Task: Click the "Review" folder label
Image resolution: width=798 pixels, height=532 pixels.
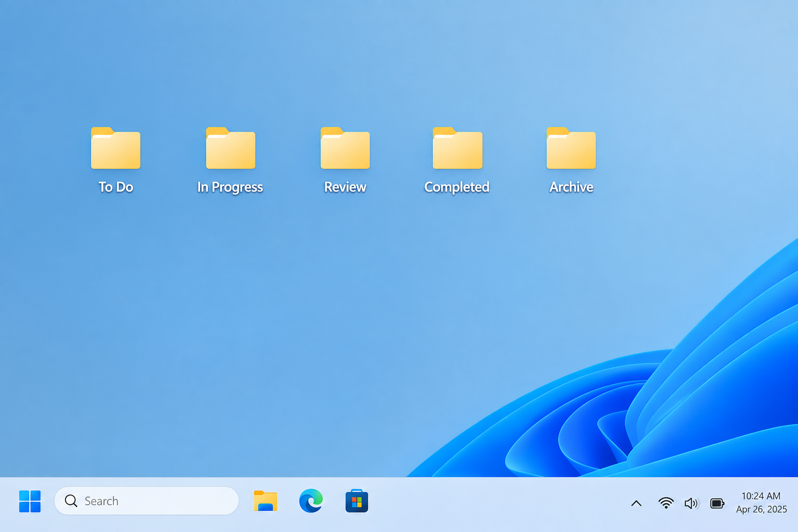Action: point(345,187)
